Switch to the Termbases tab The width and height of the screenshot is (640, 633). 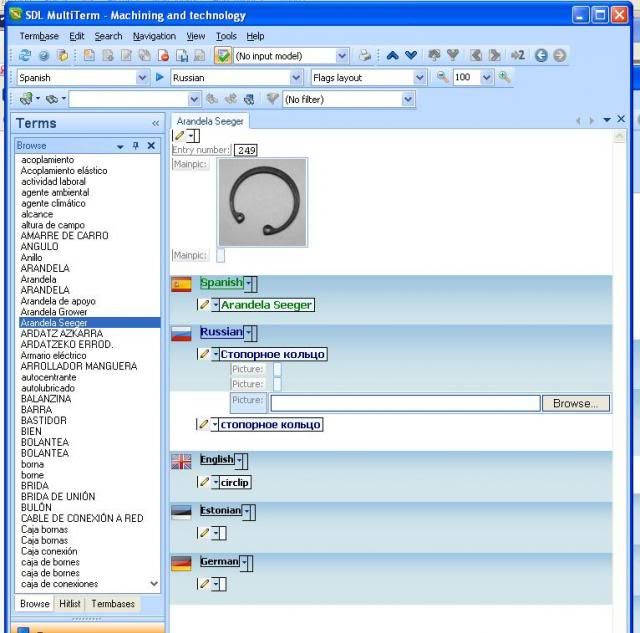113,603
